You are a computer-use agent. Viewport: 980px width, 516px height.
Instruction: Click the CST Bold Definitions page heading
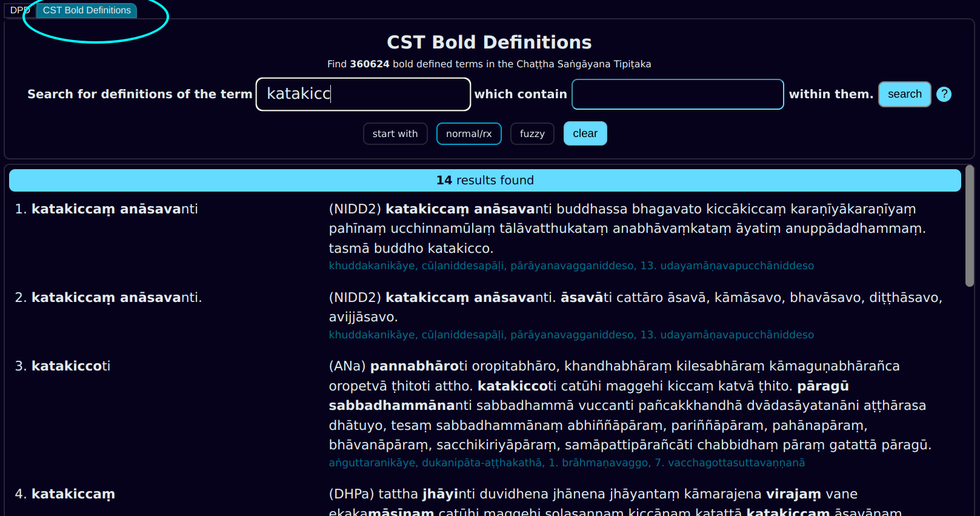pos(489,42)
